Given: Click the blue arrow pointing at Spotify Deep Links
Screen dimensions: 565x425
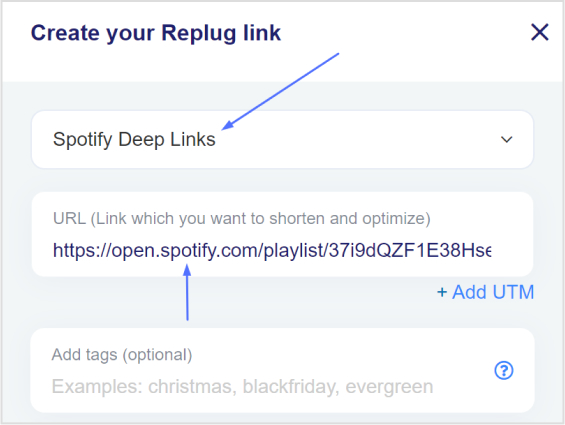Looking at the screenshot, I should coord(280,91).
